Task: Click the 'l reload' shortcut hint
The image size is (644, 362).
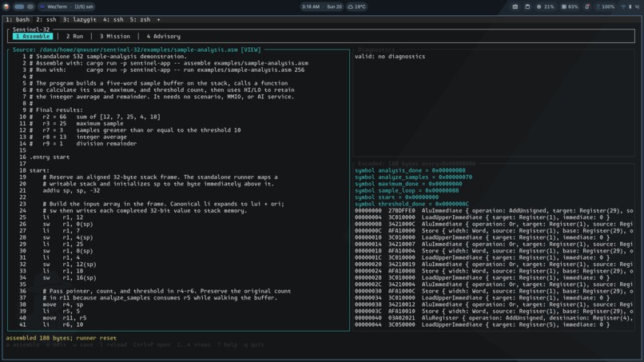Action: [113, 344]
